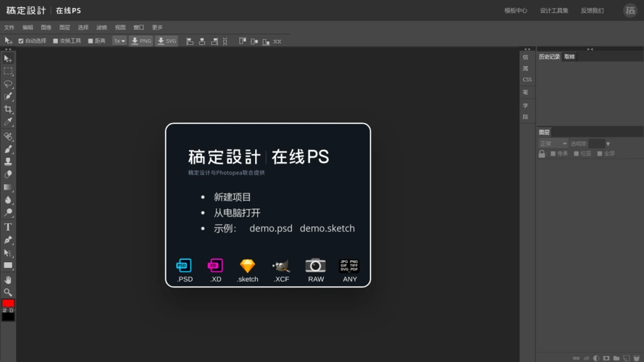
Task: Select the Move tool in left toolbar
Action: click(8, 59)
